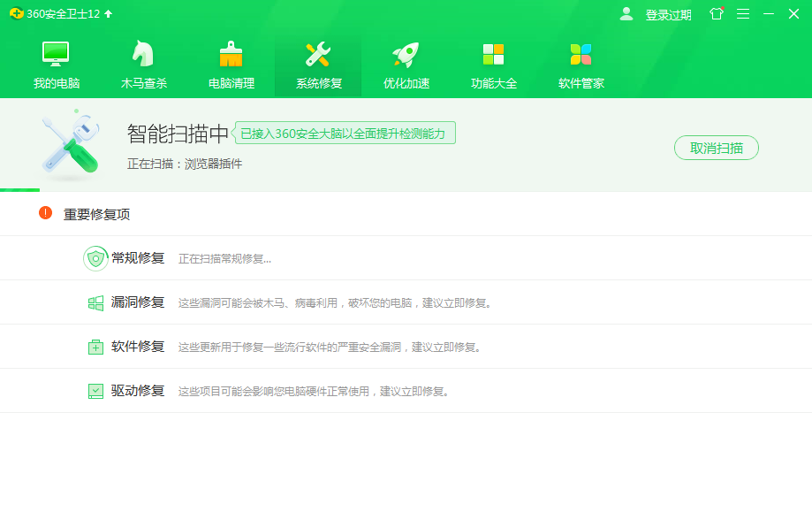Select the 驱动修复 row title
Image resolution: width=812 pixels, height=512 pixels.
(x=138, y=391)
